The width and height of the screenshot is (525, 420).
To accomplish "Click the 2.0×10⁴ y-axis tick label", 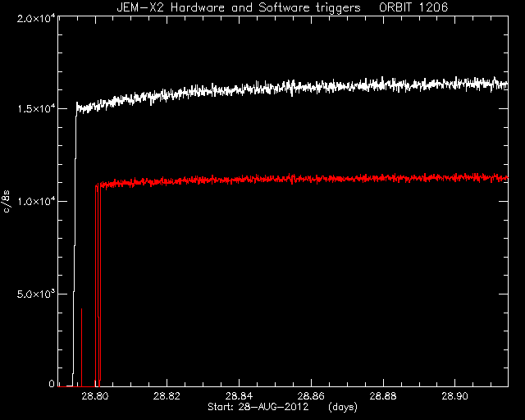I will tap(36, 18).
